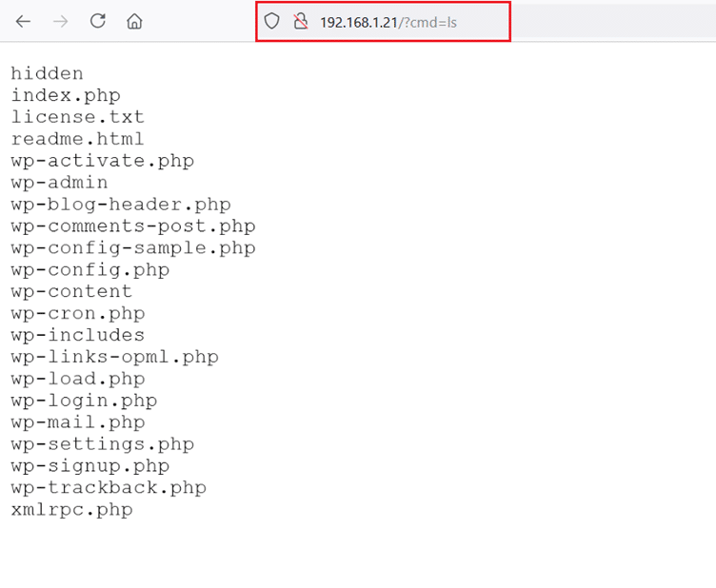Click the wp-includes entry
This screenshot has height=588, width=716.
77,336
